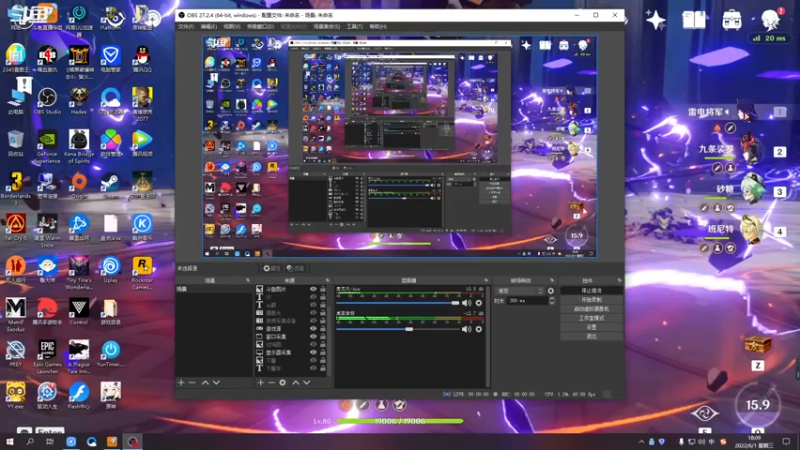This screenshot has height=450, width=800.
Task: Select the Rockstar Games desktop icon
Action: click(x=142, y=273)
